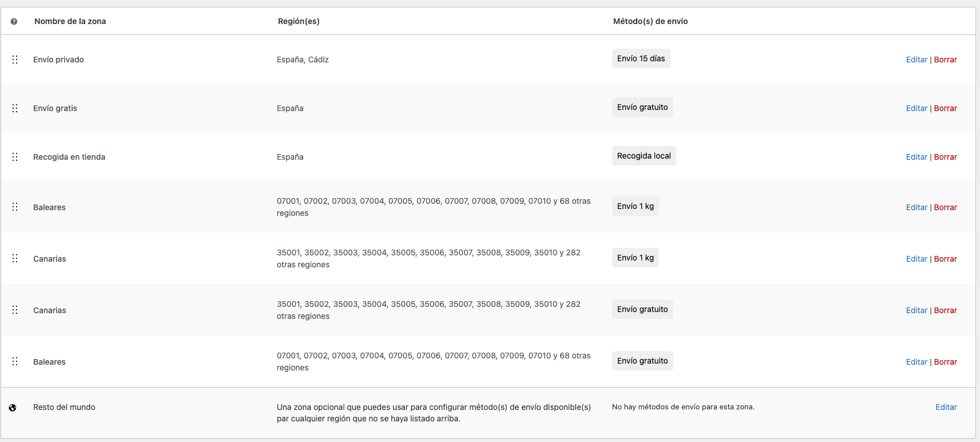The width and height of the screenshot is (980, 442).
Task: Click the Envío gratis zone name
Action: (55, 108)
